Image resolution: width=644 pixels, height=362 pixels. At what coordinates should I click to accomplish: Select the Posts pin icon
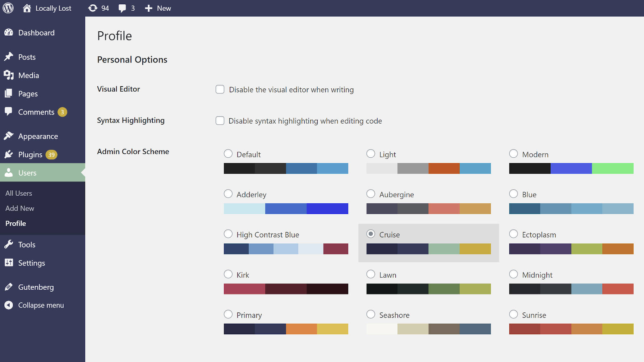(x=9, y=56)
